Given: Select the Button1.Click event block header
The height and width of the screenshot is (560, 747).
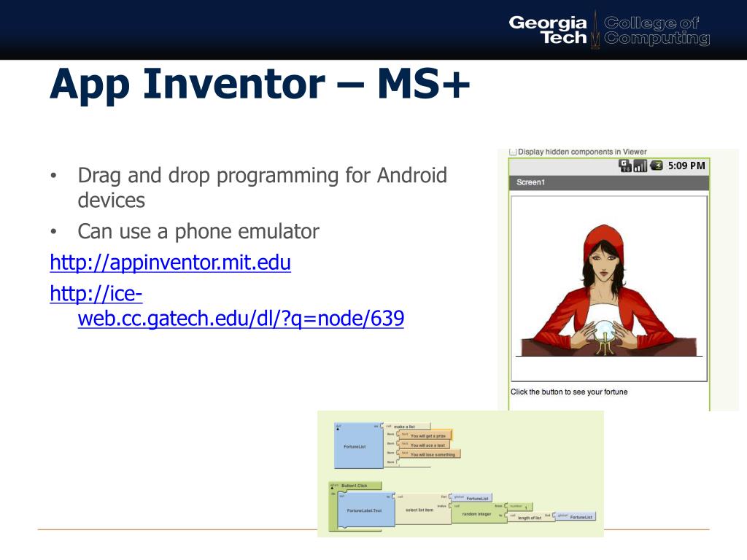Looking at the screenshot, I should pos(355,486).
